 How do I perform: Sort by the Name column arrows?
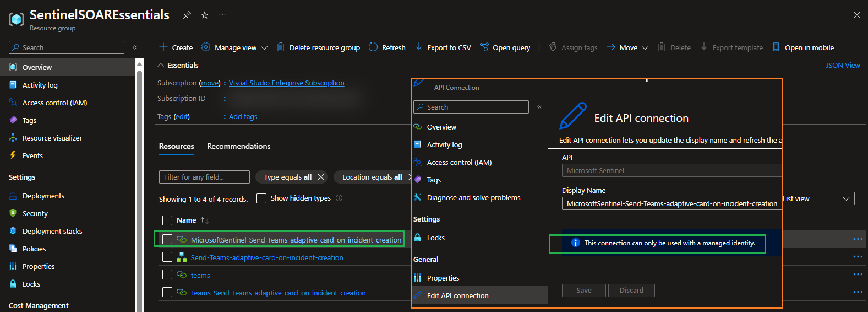tap(204, 220)
